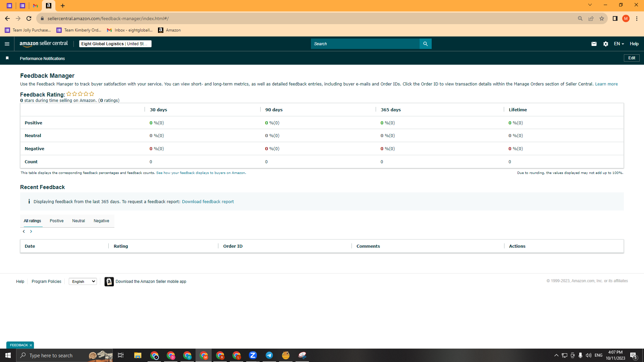Click the Rating column header
The width and height of the screenshot is (644, 362).
point(121,246)
